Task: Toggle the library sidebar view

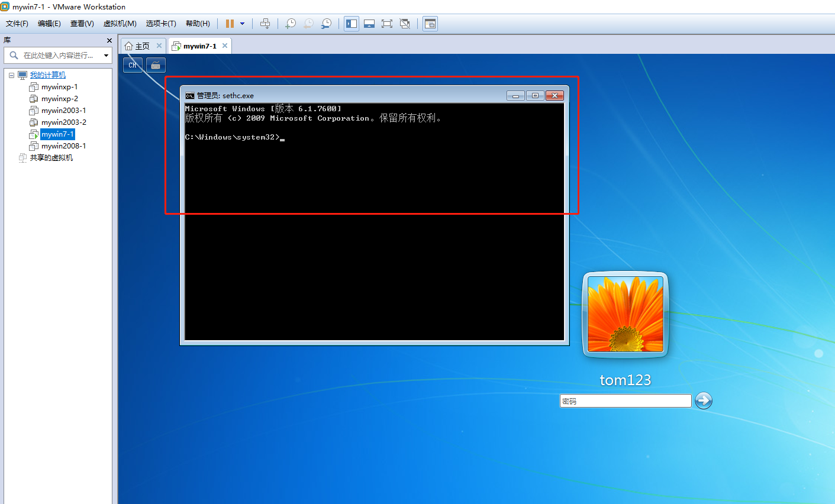Action: coord(352,24)
